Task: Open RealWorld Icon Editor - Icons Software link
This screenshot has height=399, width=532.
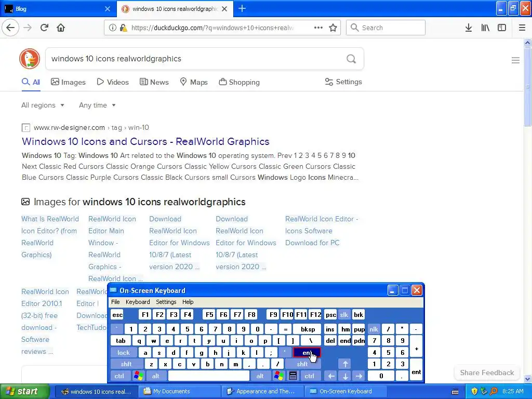Action: (322, 231)
